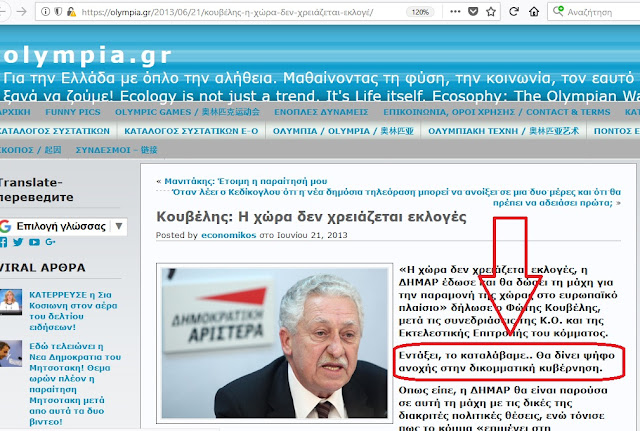Image resolution: width=640 pixels, height=431 pixels.
Task: Click sentence Εντάξει, το καταλάβαμε.. Θα δίνει ψήφο ανοχής
Action: point(507,362)
